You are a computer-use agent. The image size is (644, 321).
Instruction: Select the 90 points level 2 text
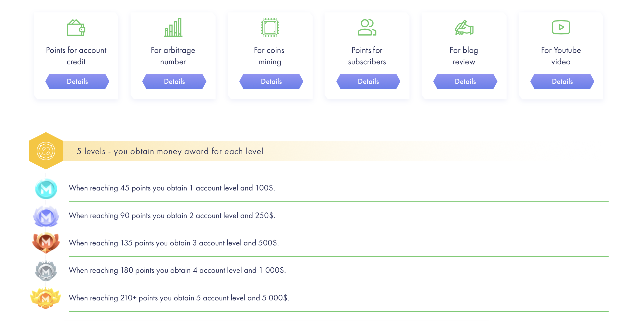(x=172, y=216)
